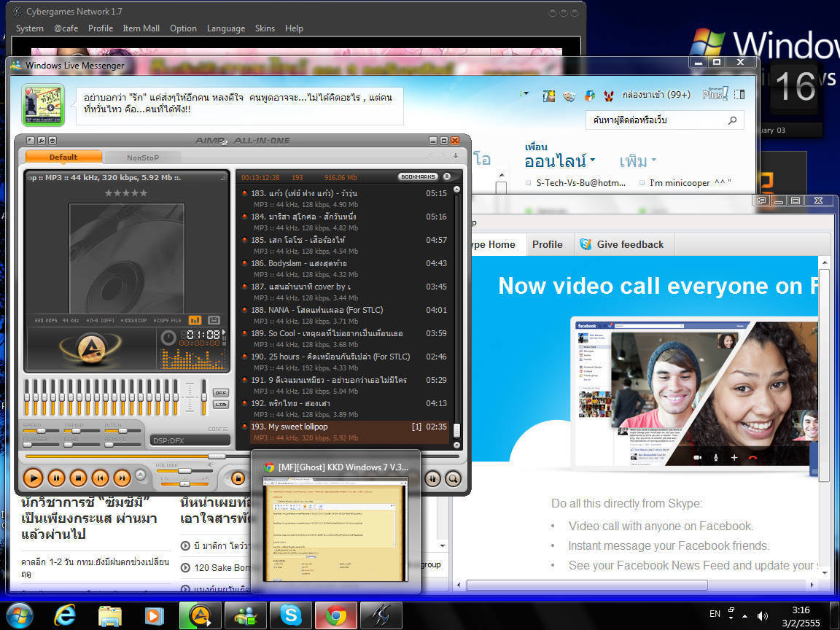Click AIMP sleep timer clock icon
This screenshot has height=630, width=840.
pos(168,337)
